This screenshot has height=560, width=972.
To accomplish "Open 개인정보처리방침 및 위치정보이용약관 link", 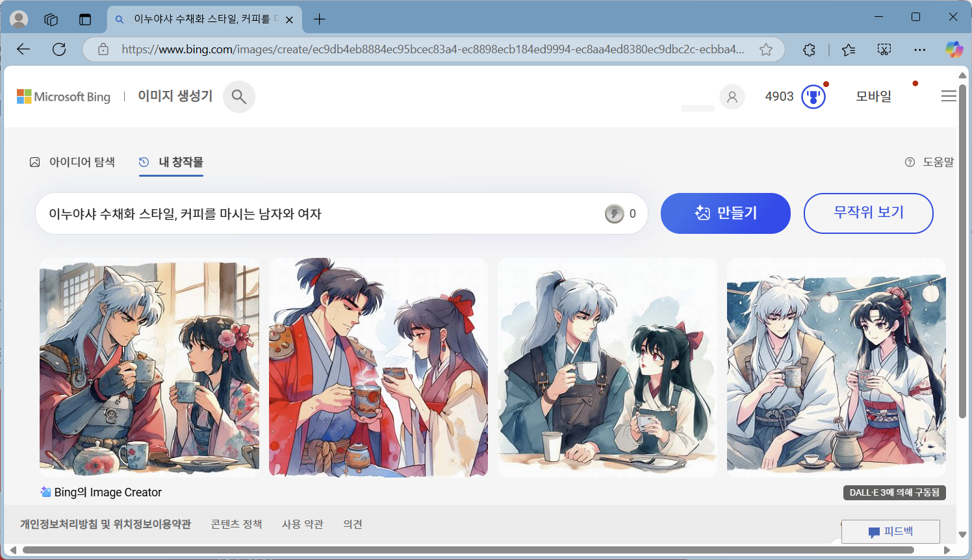I will click(106, 524).
